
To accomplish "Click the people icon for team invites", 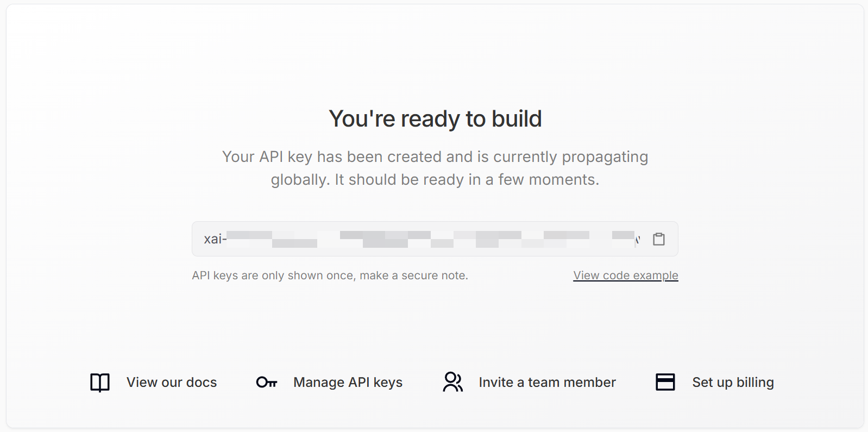I will coord(453,382).
